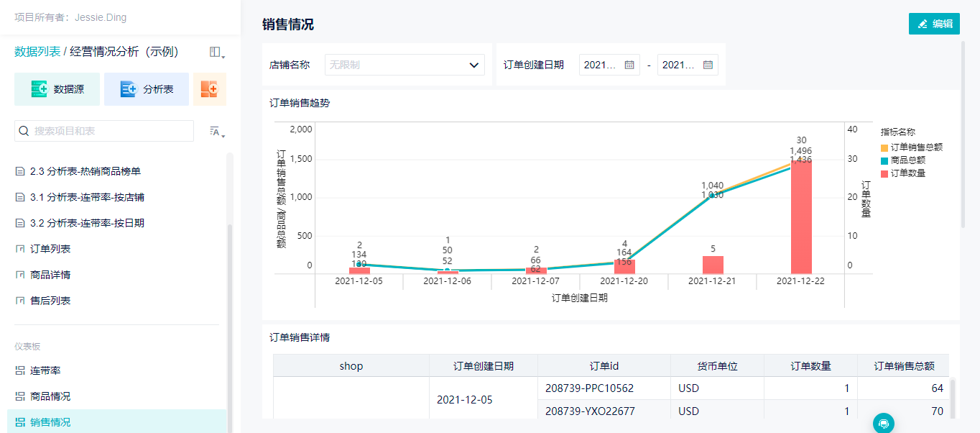Click the 编辑 button
This screenshot has width=980, height=433.
(x=934, y=24)
